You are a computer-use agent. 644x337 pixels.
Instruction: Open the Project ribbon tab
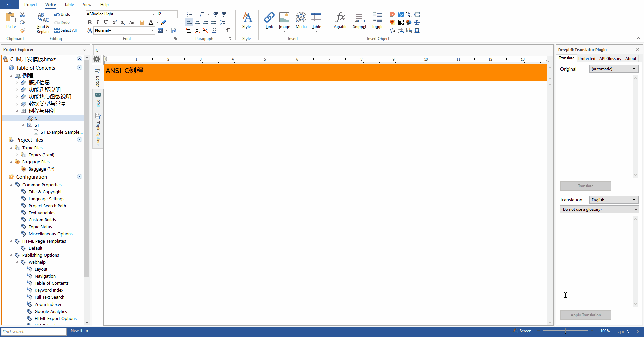tap(31, 5)
